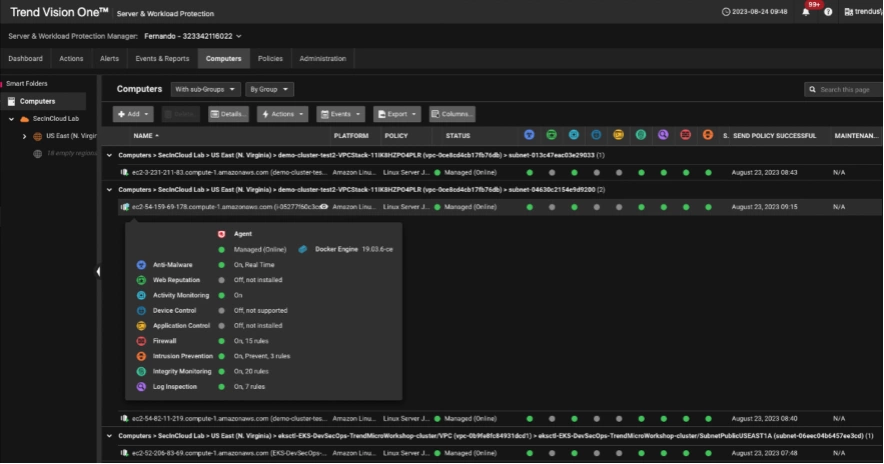Click the Docker Engine icon in popup
Viewport: 884px width, 464px height.
(303, 248)
